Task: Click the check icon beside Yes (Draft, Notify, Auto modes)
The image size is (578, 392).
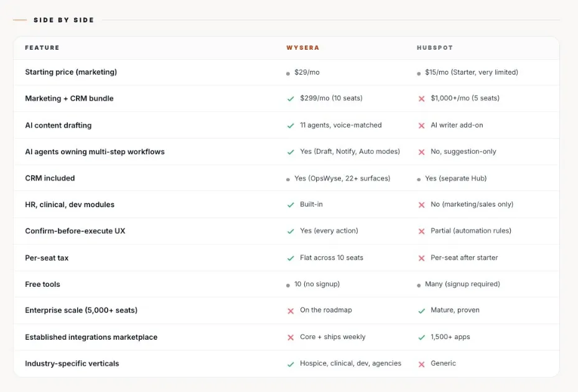Action: coord(291,152)
